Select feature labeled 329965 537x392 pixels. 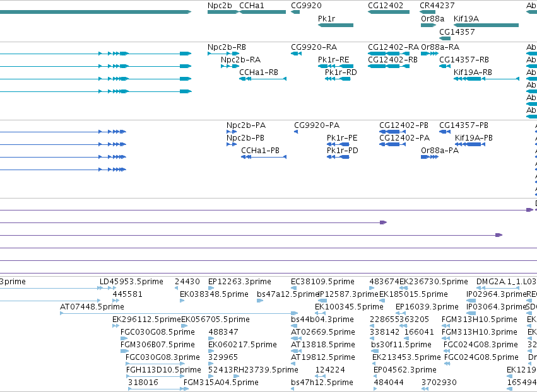pos(223,358)
